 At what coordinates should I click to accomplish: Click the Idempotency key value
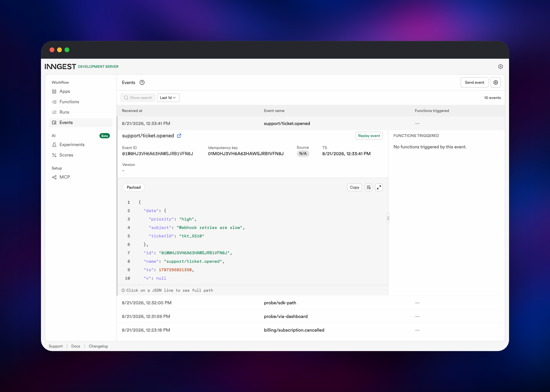point(246,154)
